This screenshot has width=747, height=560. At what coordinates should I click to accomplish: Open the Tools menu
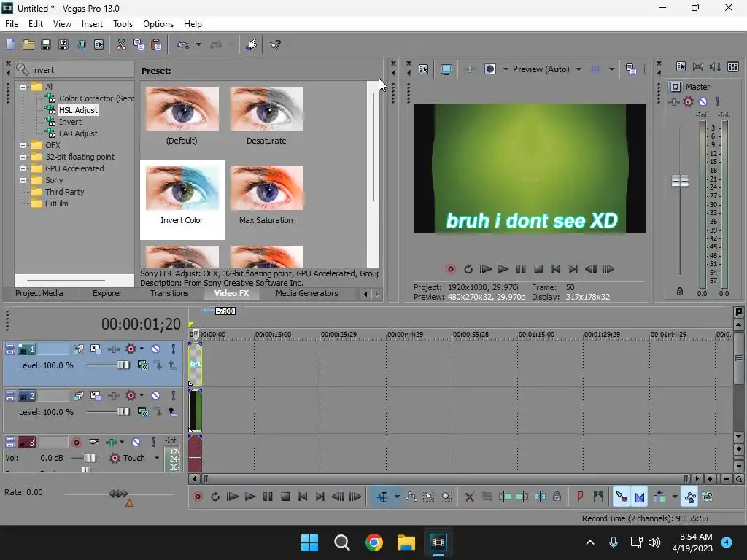click(x=123, y=24)
